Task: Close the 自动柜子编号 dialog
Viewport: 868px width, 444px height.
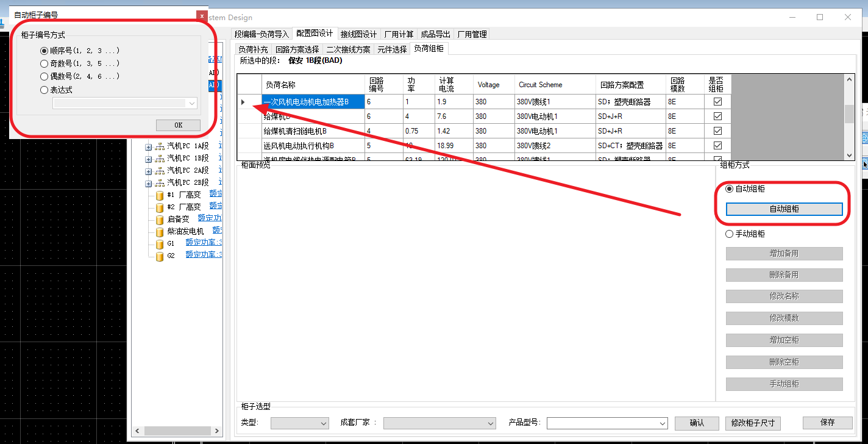Action: tap(202, 15)
